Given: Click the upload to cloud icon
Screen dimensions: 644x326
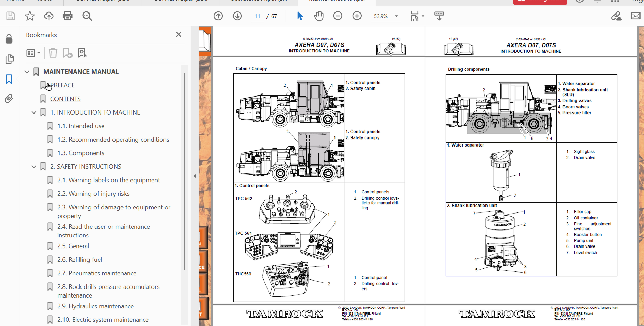Looking at the screenshot, I should 49,16.
